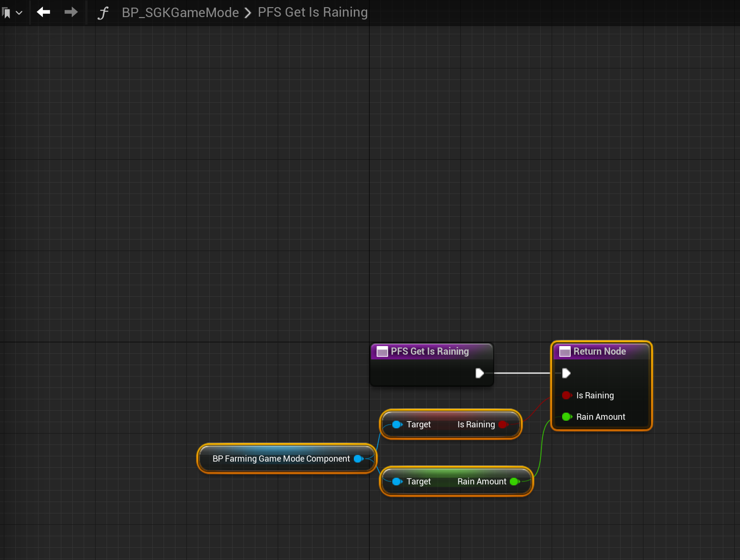The image size is (740, 560).
Task: Click the red Is Raining input pin on Return Node
Action: click(566, 395)
